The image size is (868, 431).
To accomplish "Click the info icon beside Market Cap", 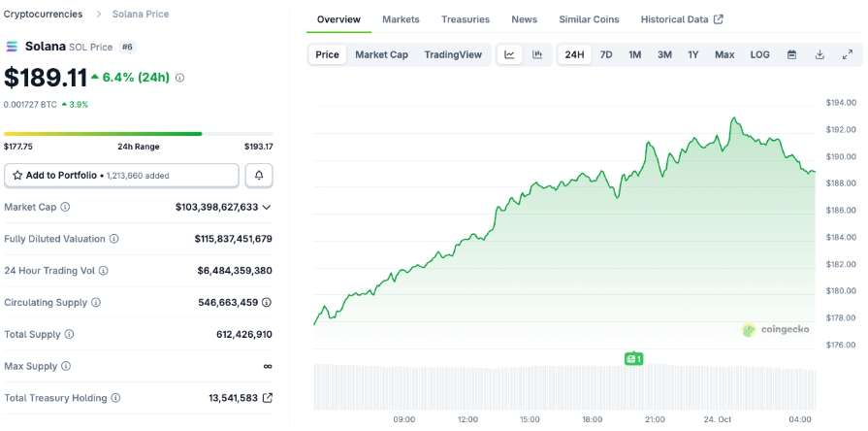I will 65,207.
